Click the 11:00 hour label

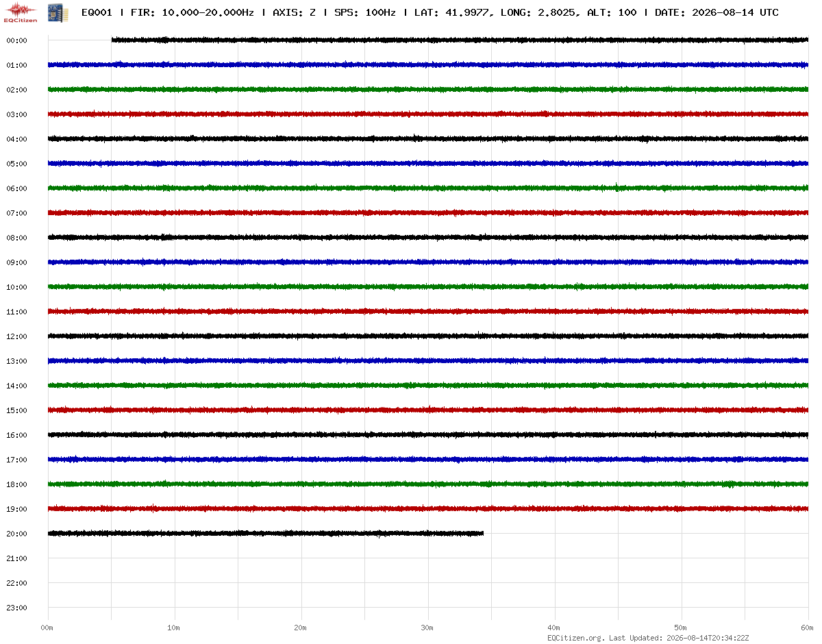tap(16, 312)
